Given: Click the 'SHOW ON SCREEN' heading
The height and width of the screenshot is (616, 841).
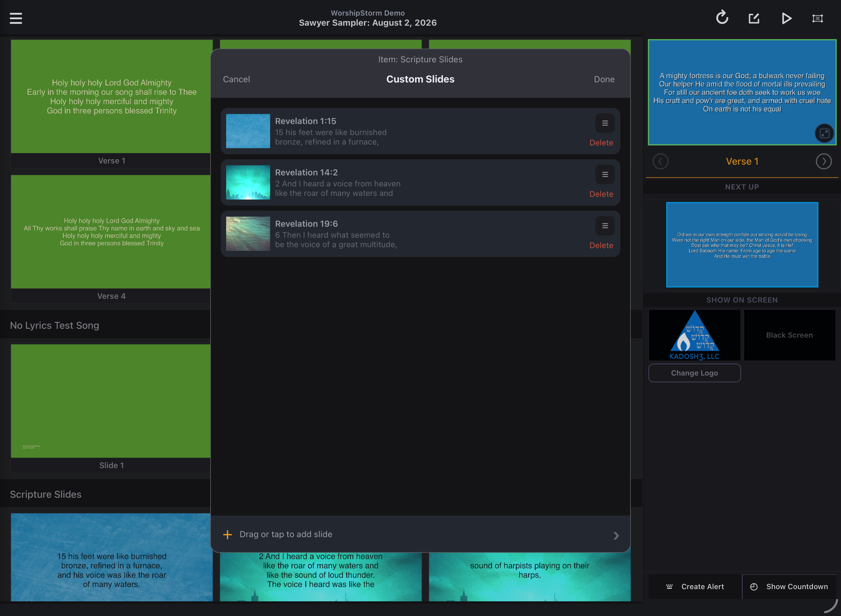Looking at the screenshot, I should (x=742, y=300).
